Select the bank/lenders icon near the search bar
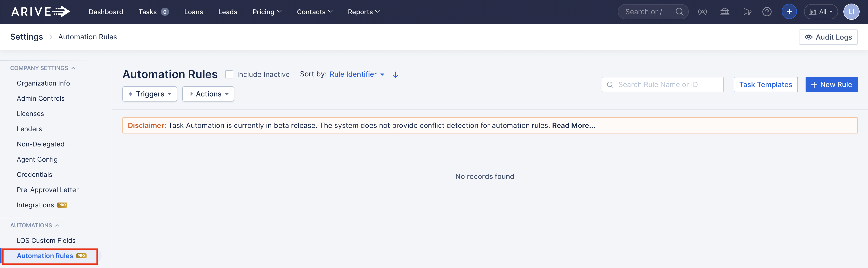The height and width of the screenshot is (268, 868). (725, 11)
